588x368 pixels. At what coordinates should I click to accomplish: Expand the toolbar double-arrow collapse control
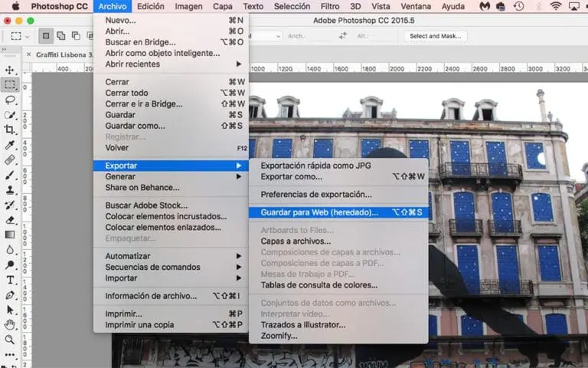pyautogui.click(x=4, y=49)
